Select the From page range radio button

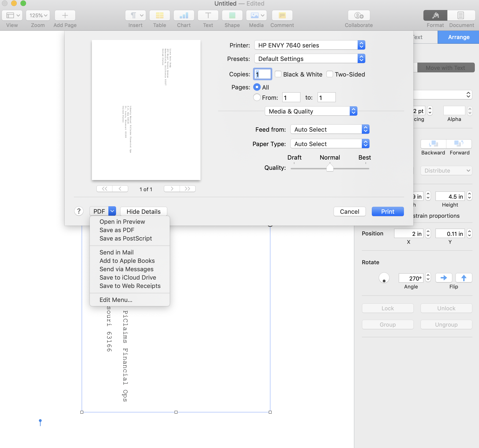(x=257, y=97)
